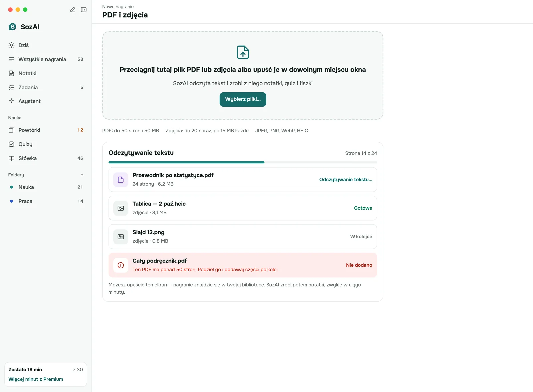Open Słówka vocabulary
This screenshot has width=533, height=392.
pos(46,158)
